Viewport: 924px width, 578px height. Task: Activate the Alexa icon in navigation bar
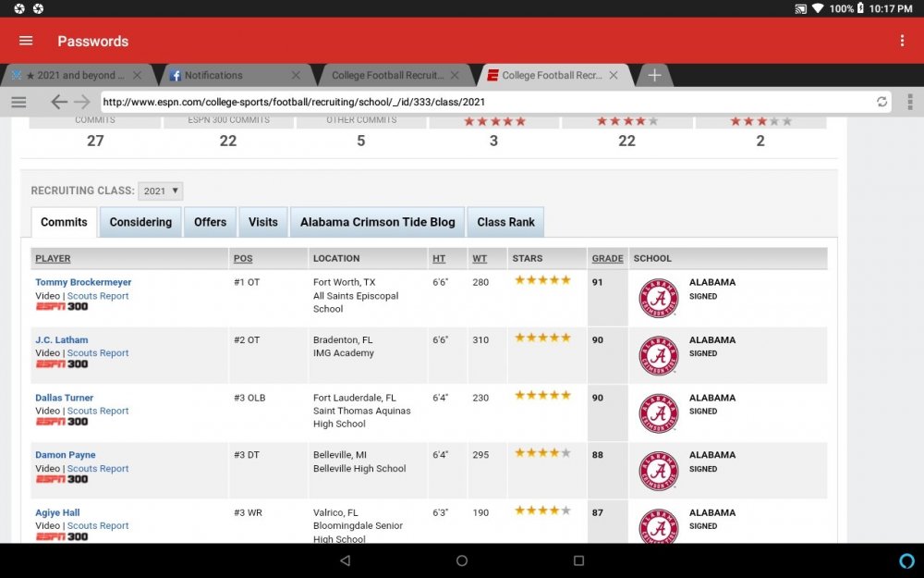(x=907, y=560)
